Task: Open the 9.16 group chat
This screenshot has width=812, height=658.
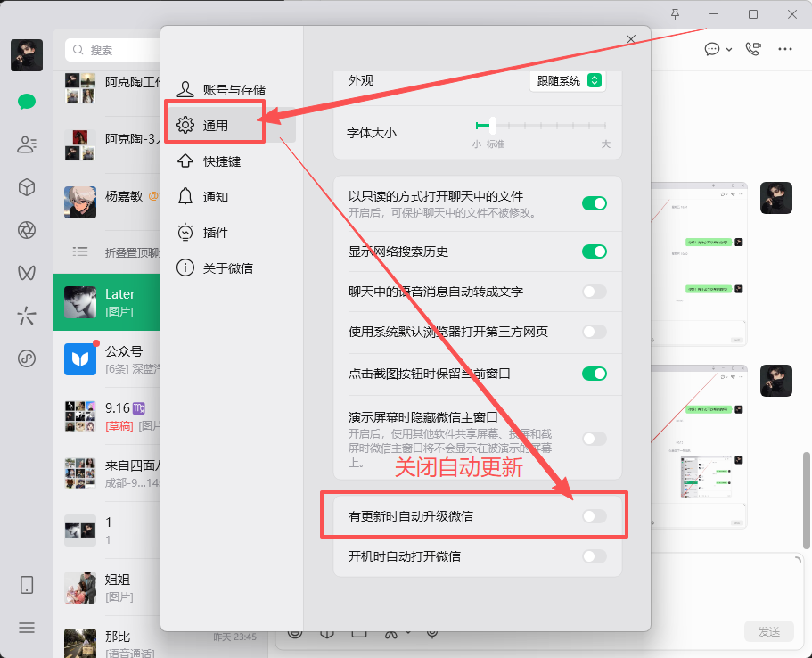Action: (107, 416)
